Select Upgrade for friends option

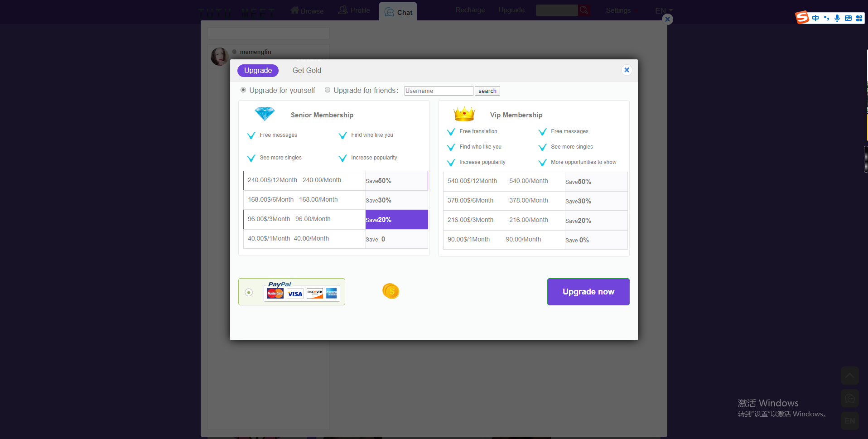pos(328,90)
